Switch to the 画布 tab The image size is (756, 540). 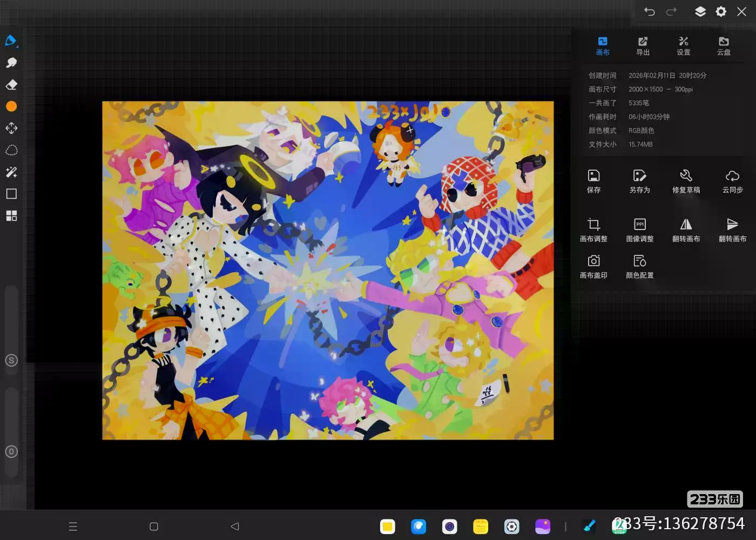[x=603, y=46]
